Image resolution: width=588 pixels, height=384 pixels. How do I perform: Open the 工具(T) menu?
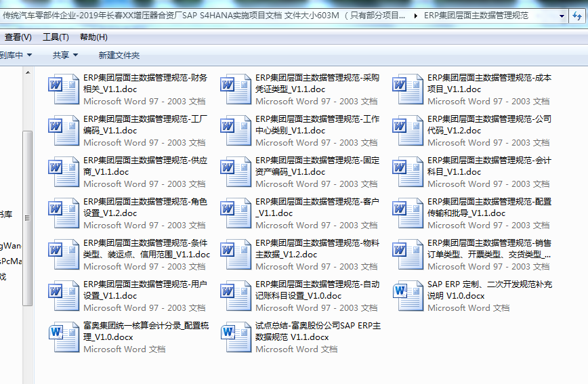56,37
